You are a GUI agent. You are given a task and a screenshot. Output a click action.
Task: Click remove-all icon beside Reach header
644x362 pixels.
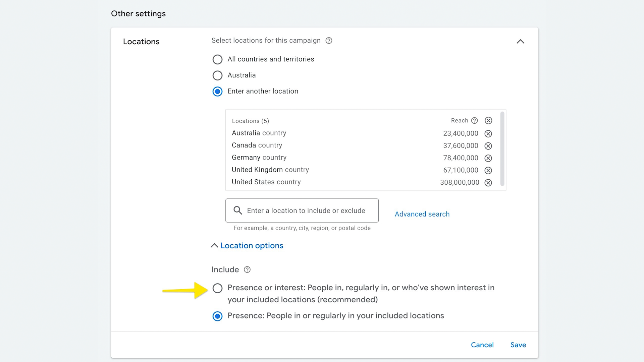coord(488,121)
